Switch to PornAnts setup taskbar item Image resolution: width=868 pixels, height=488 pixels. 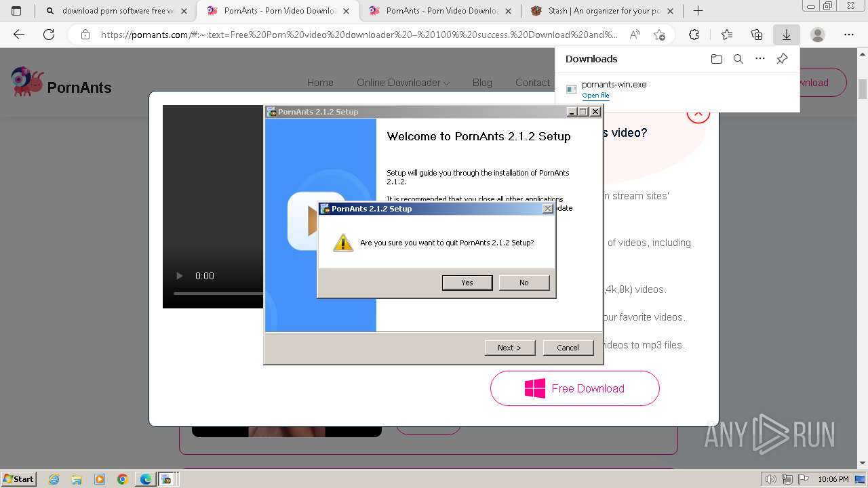click(x=167, y=479)
